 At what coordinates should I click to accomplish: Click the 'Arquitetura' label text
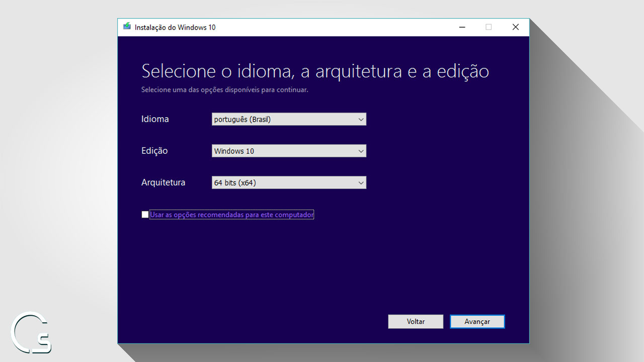(163, 183)
